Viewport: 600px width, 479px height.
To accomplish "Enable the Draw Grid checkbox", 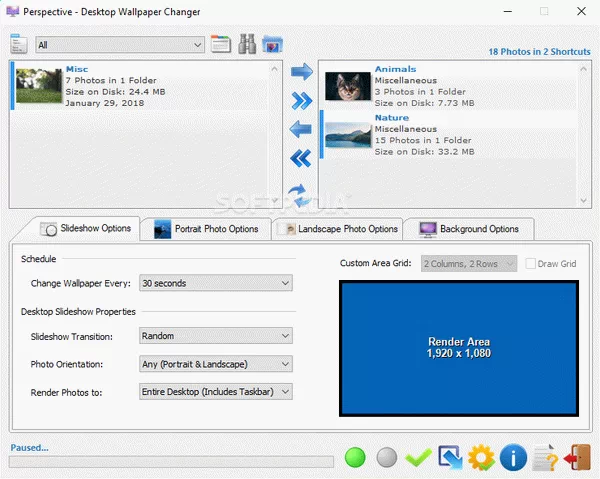I will tap(531, 264).
